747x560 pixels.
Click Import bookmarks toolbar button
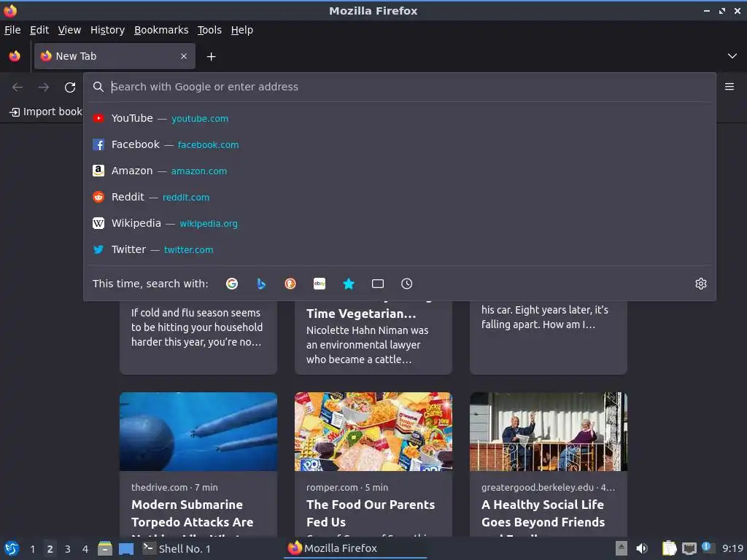(x=46, y=112)
